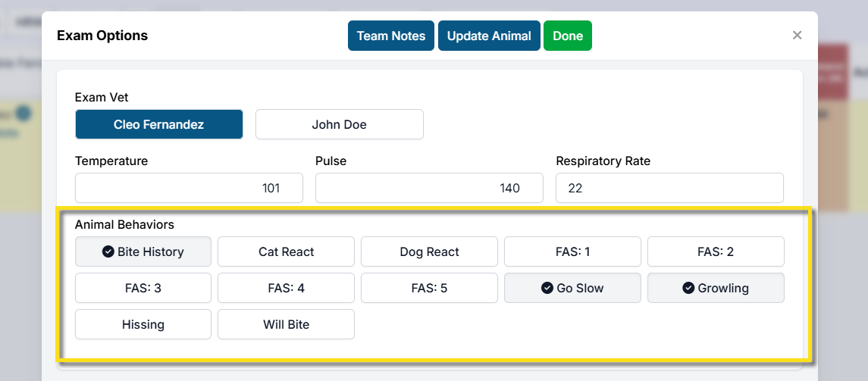The image size is (868, 381).
Task: Mark FAS: 3 behavior score
Action: pos(143,288)
